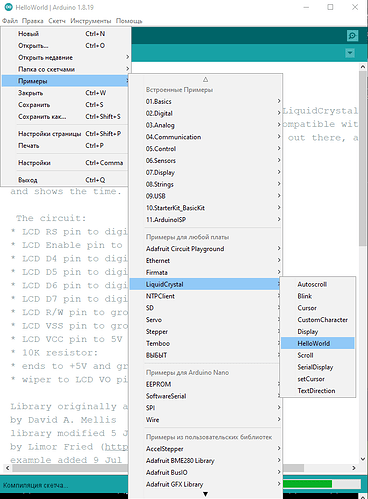Open the setCursor example
This screenshot has height=499, width=368.
point(318,379)
